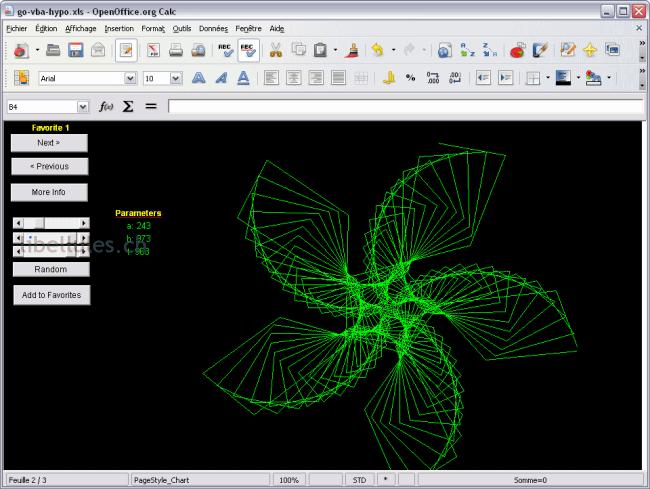Open the Outils menu
The width and height of the screenshot is (650, 489).
click(182, 29)
